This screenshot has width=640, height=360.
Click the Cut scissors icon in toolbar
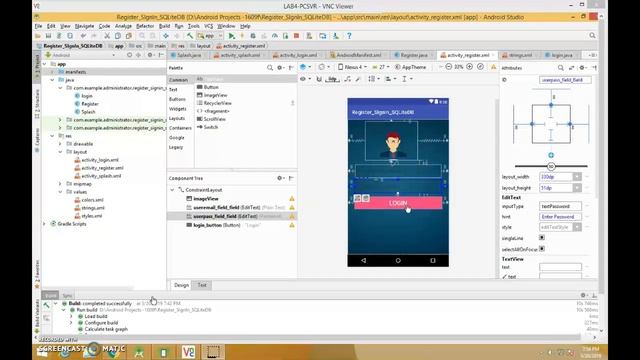107,36
